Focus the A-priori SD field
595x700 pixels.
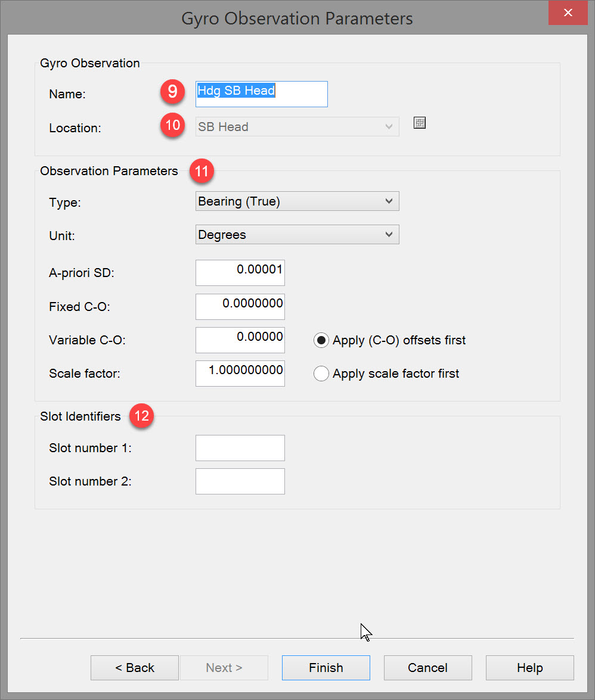click(240, 273)
